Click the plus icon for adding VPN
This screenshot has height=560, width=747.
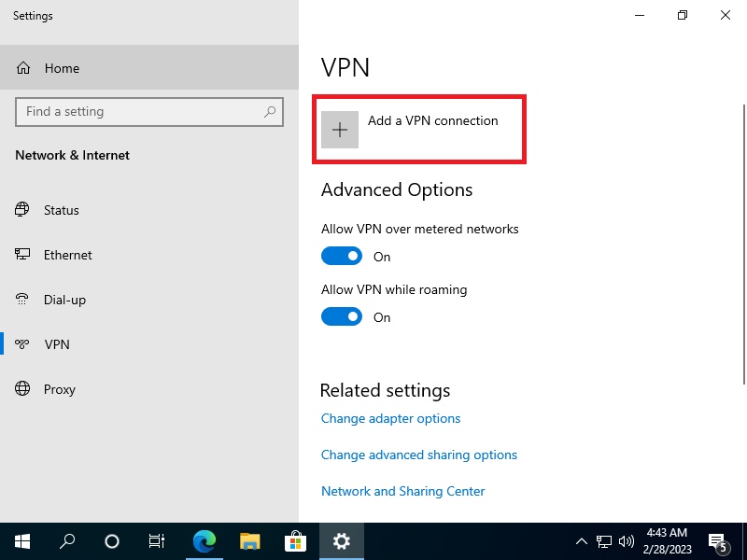coord(340,130)
